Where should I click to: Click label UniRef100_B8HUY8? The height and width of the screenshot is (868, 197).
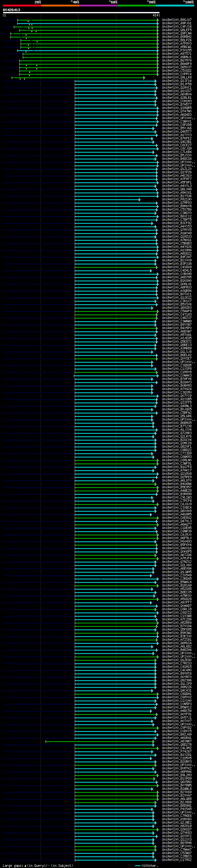(x=177, y=206)
